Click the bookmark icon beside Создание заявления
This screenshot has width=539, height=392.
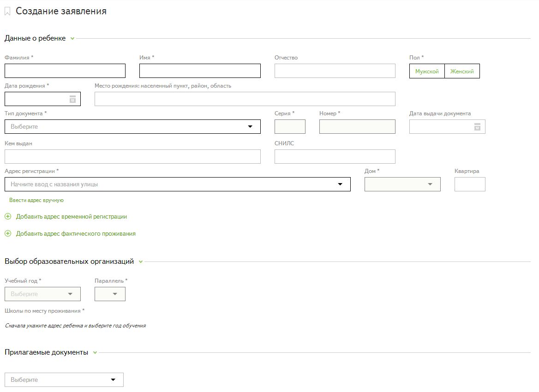coord(7,12)
